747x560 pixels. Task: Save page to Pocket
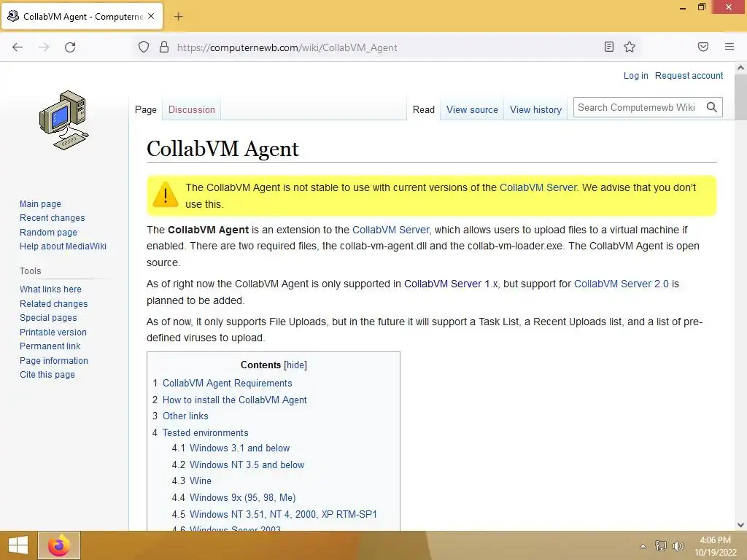pos(703,47)
